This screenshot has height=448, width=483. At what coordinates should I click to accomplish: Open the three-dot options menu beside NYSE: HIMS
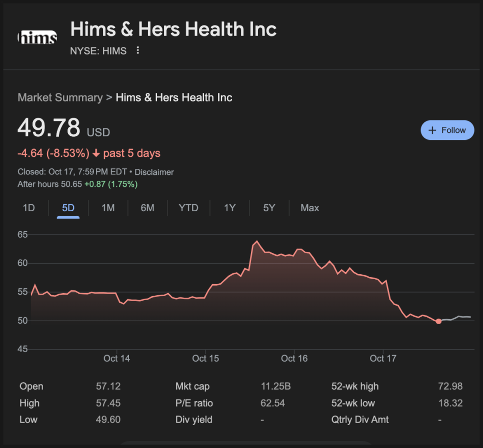pyautogui.click(x=138, y=50)
